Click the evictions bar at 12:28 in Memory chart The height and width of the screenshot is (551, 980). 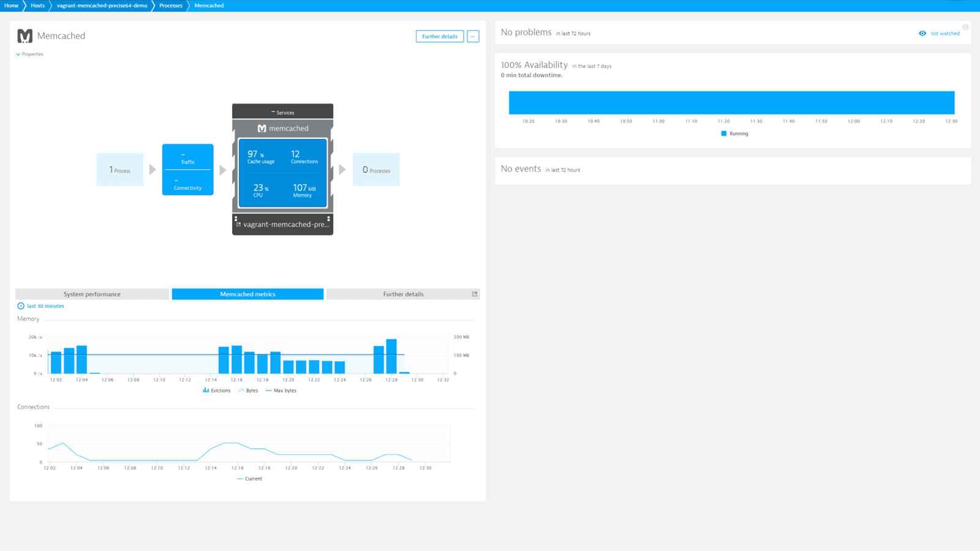(391, 356)
